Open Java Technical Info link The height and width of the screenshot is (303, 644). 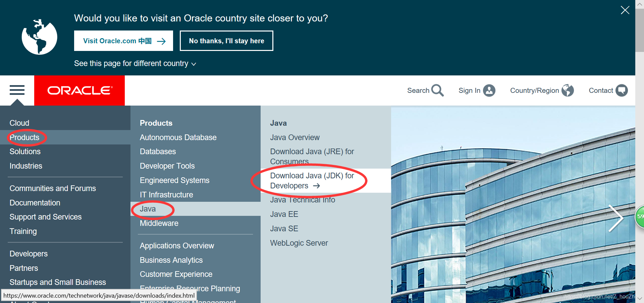coord(303,200)
